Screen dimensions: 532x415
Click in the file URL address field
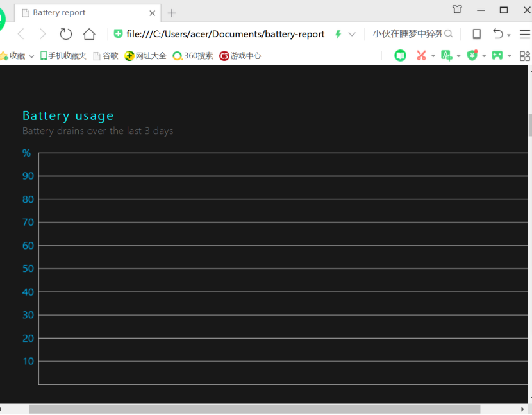pyautogui.click(x=225, y=34)
